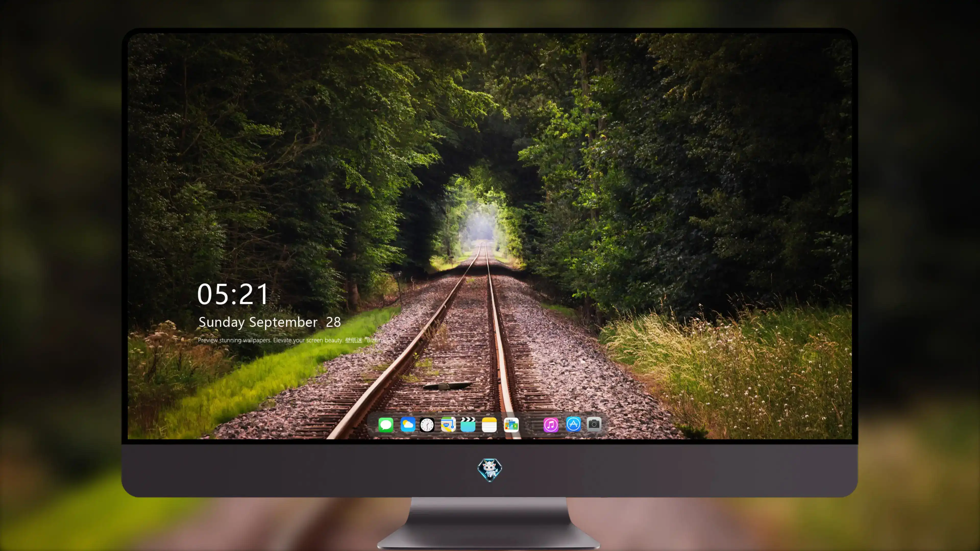Image resolution: width=980 pixels, height=551 pixels.
Task: Open the Camera app in dock
Action: [594, 424]
